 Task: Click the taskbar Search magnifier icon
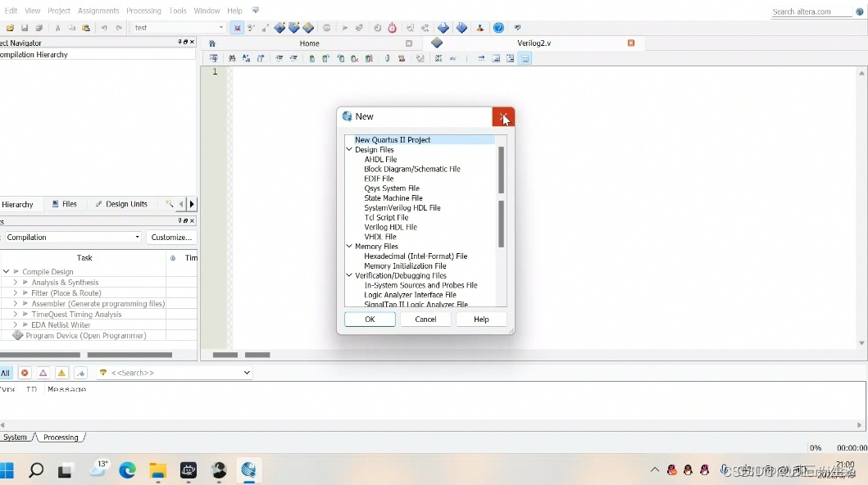(x=36, y=470)
